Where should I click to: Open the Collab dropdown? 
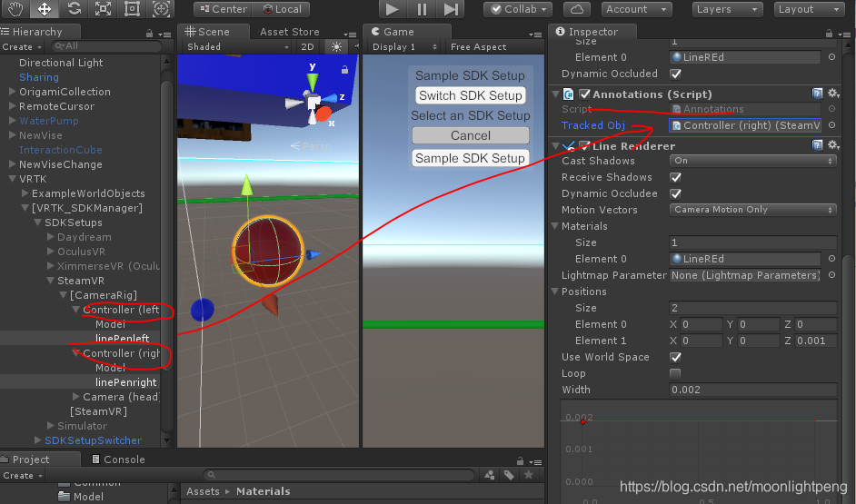(x=518, y=9)
